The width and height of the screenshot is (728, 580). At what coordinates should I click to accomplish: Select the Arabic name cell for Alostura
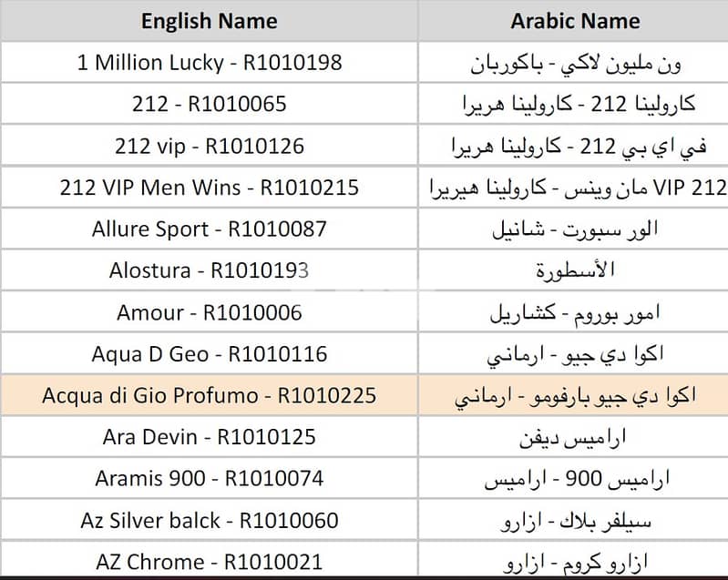pyautogui.click(x=574, y=270)
